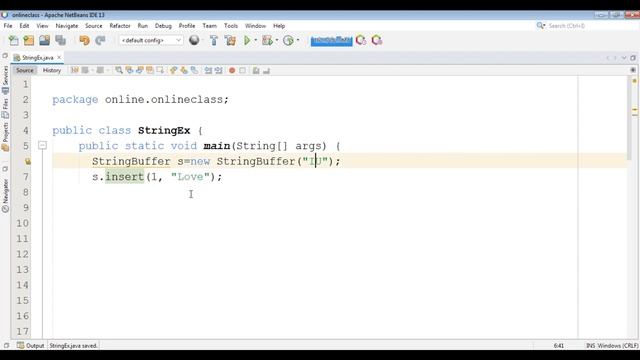Screen dimensions: 640x360
Task: Click the Find Next Occurrence icon
Action: click(x=140, y=71)
